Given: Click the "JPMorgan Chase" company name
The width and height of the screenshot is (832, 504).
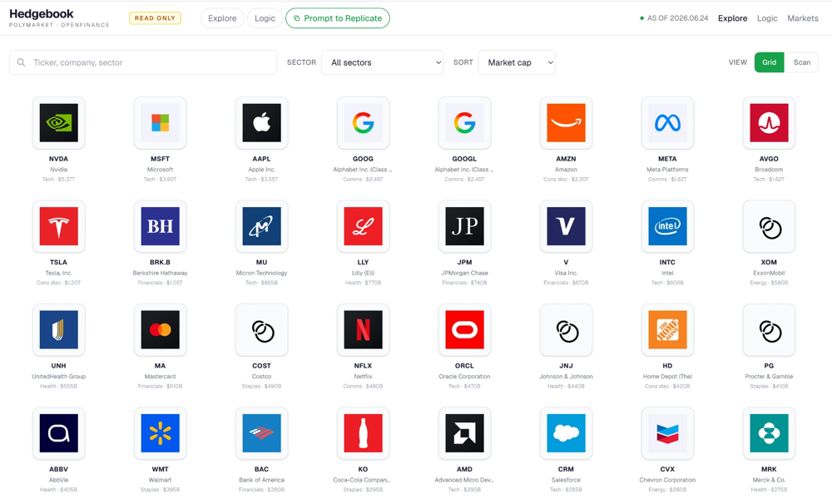Looking at the screenshot, I should 464,273.
